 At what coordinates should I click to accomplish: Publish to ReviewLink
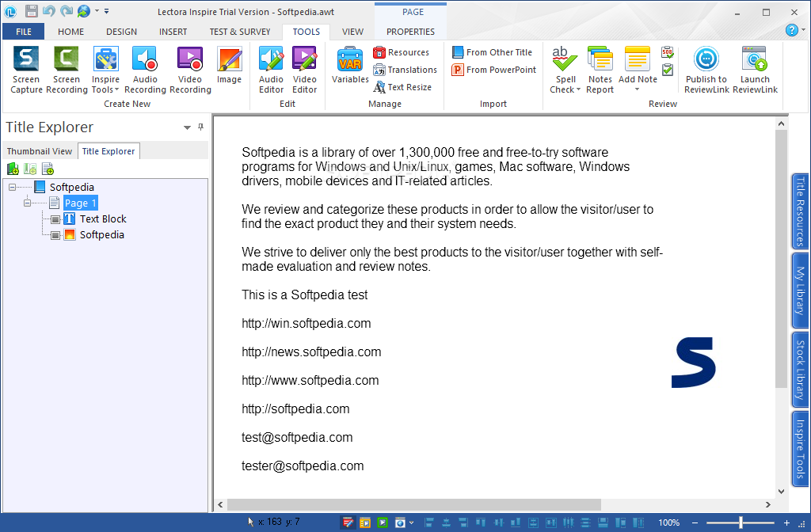(x=706, y=70)
